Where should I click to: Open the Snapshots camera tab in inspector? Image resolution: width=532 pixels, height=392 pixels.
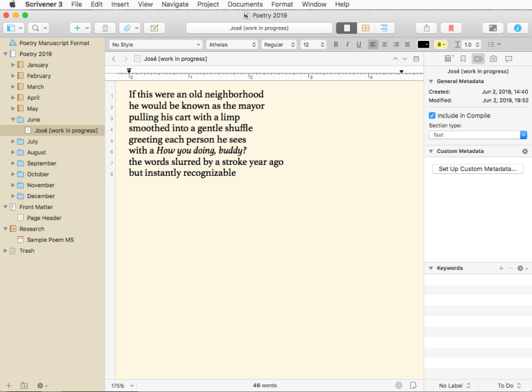coord(493,59)
